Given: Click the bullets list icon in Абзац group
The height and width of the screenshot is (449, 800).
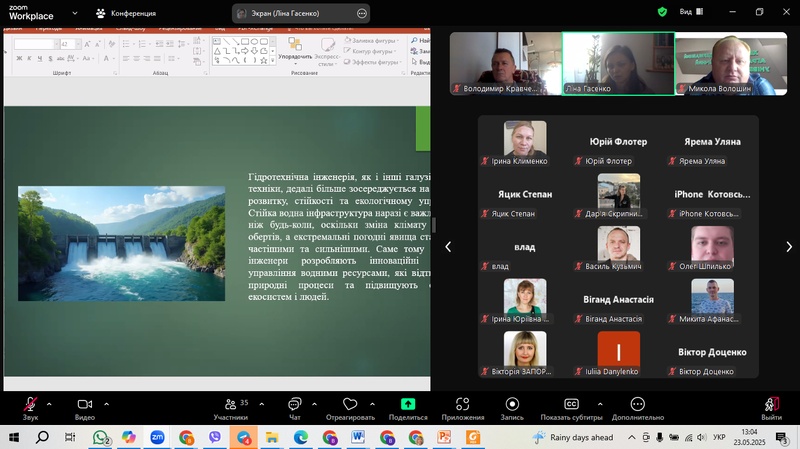Looking at the screenshot, I should (127, 44).
